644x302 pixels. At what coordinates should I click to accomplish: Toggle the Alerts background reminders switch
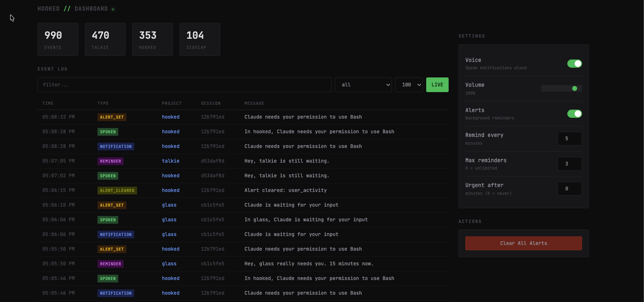[574, 114]
